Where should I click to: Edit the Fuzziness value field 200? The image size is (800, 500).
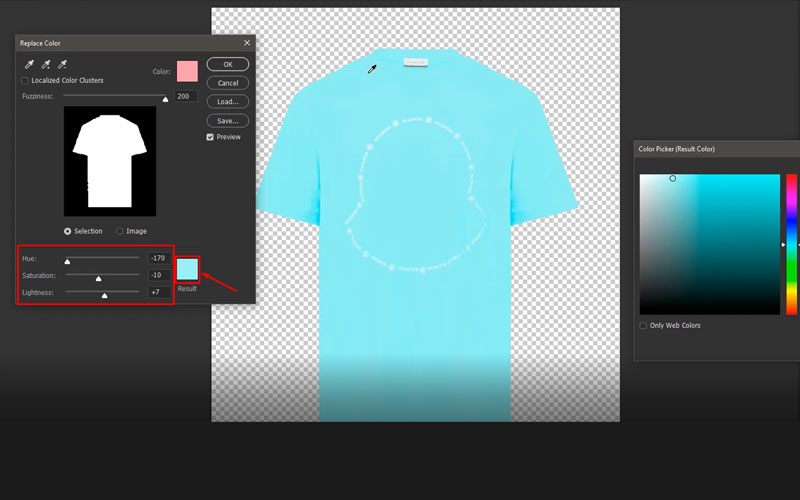tap(186, 96)
